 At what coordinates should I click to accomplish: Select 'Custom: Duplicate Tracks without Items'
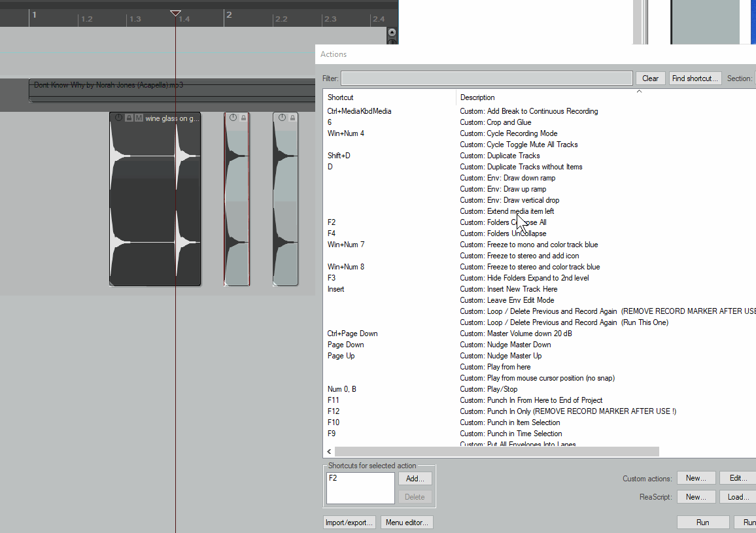[521, 166]
